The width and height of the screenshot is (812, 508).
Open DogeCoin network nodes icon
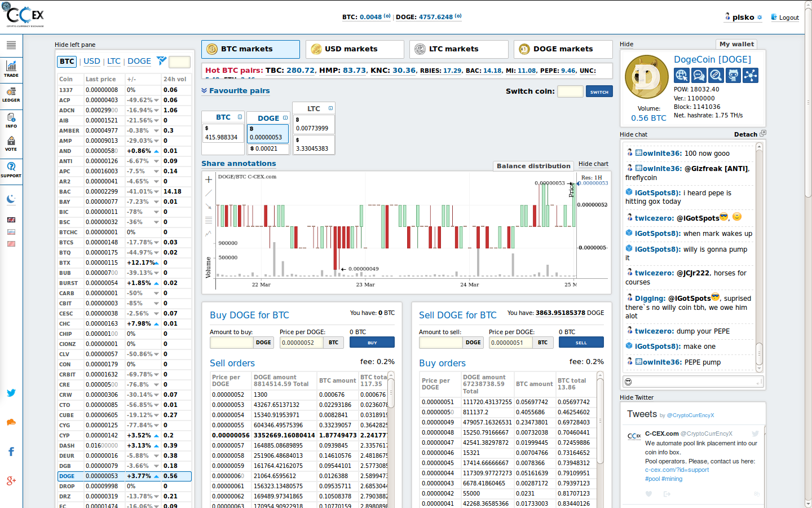tap(751, 75)
